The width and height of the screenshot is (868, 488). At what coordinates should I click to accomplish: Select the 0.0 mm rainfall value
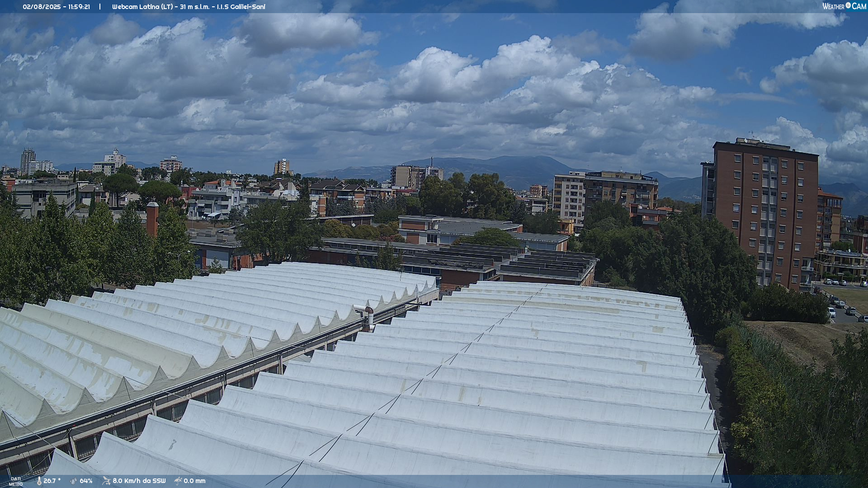(194, 481)
